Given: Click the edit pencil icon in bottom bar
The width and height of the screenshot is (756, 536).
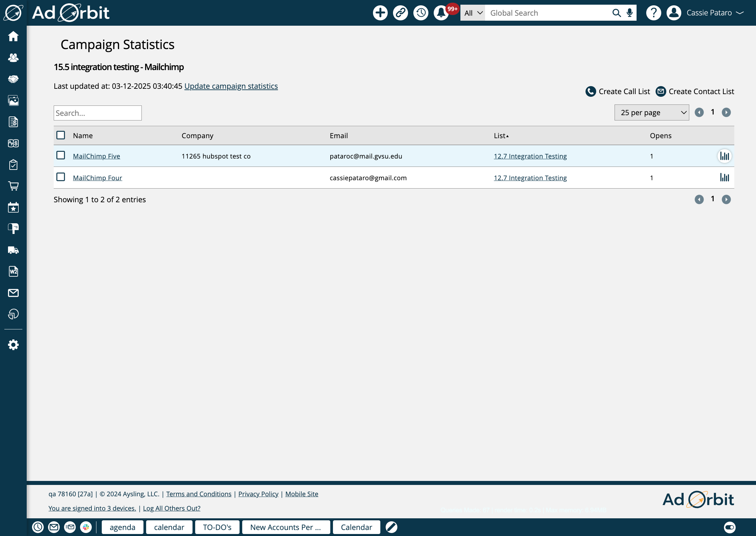Looking at the screenshot, I should (x=391, y=527).
